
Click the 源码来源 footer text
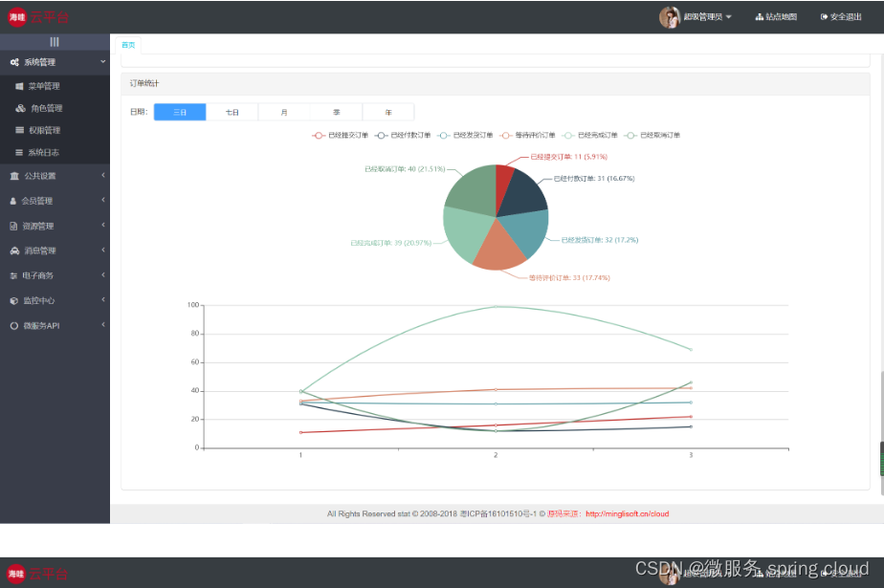tap(563, 513)
